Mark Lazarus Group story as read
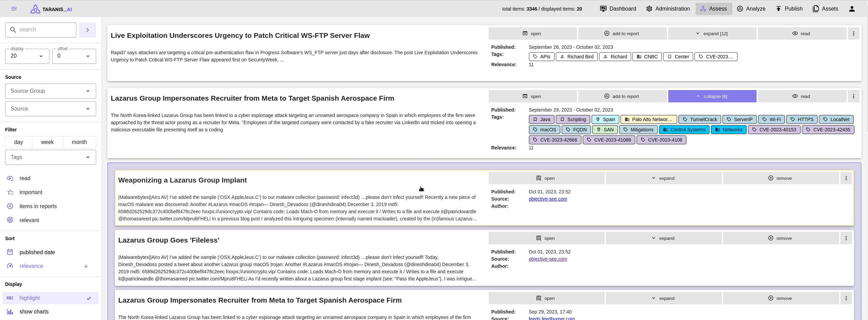 pyautogui.click(x=802, y=96)
